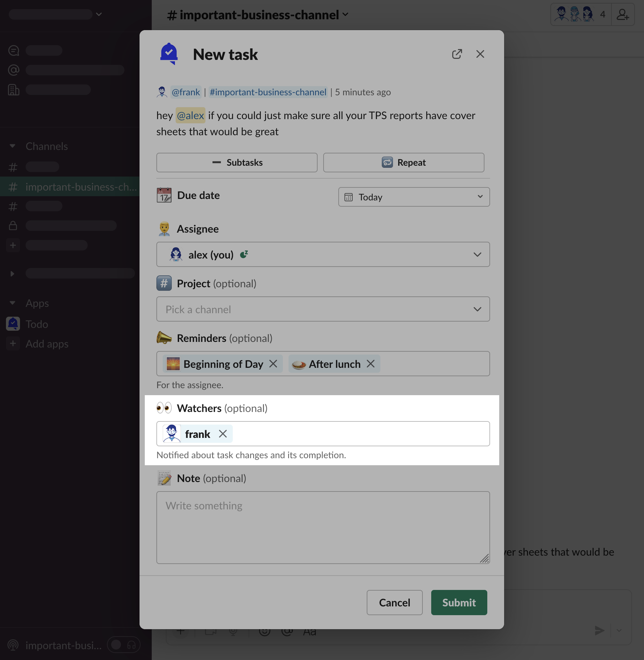
Task: Select important-business-channel in sidebar
Action: click(81, 187)
